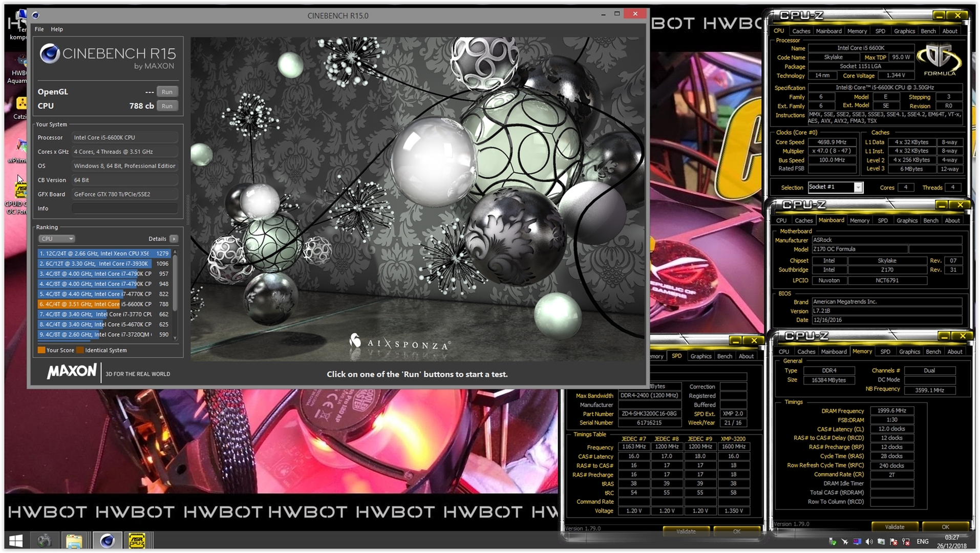Open SPD tab in top CPU-Z window
Image resolution: width=980 pixels, height=553 pixels.
[x=880, y=31]
